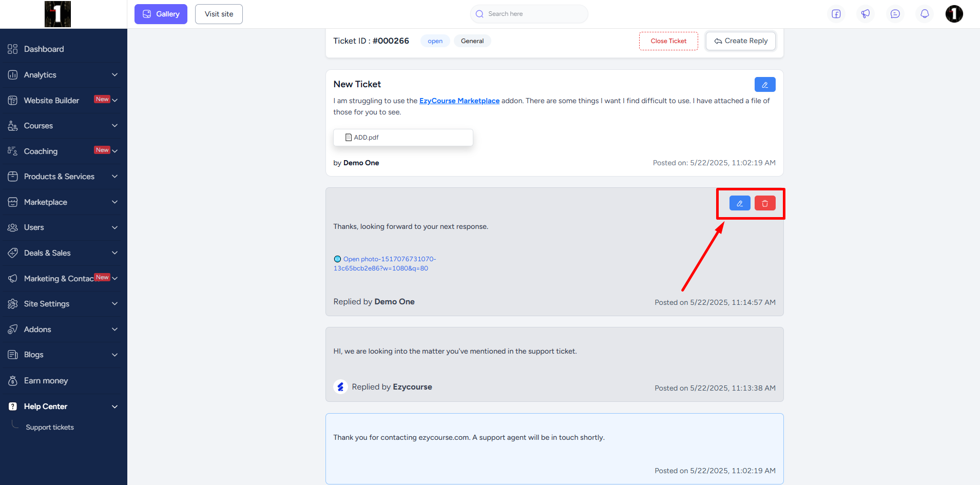Screen dimensions: 980x485
Task: Click the Site Settings gear icon
Action: 13,304
